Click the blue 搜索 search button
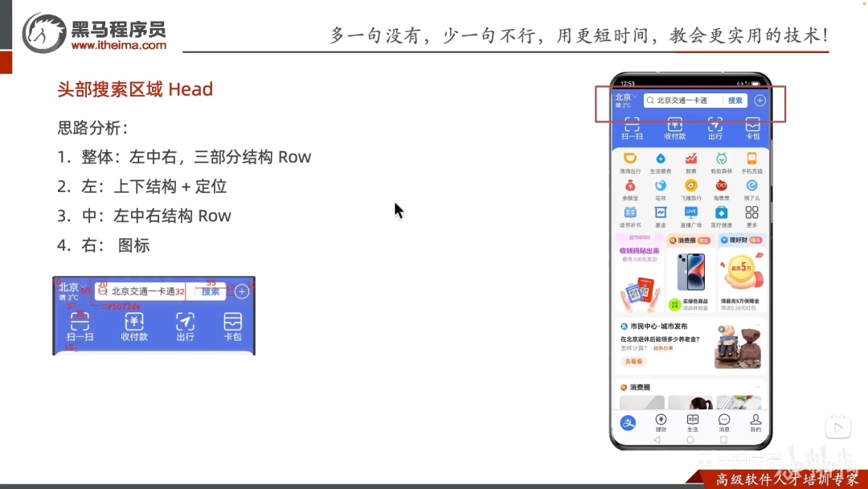Image resolution: width=868 pixels, height=489 pixels. pyautogui.click(x=735, y=101)
